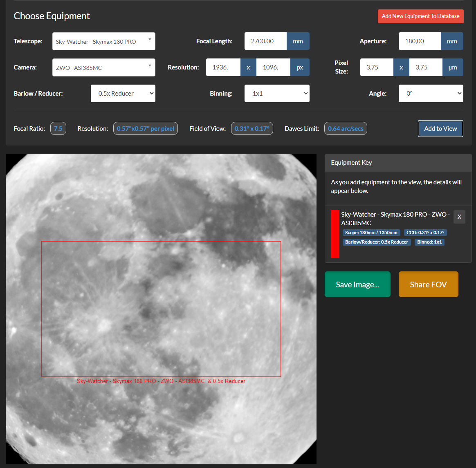Image resolution: width=476 pixels, height=468 pixels.
Task: Open the Binning dropdown
Action: coord(277,94)
